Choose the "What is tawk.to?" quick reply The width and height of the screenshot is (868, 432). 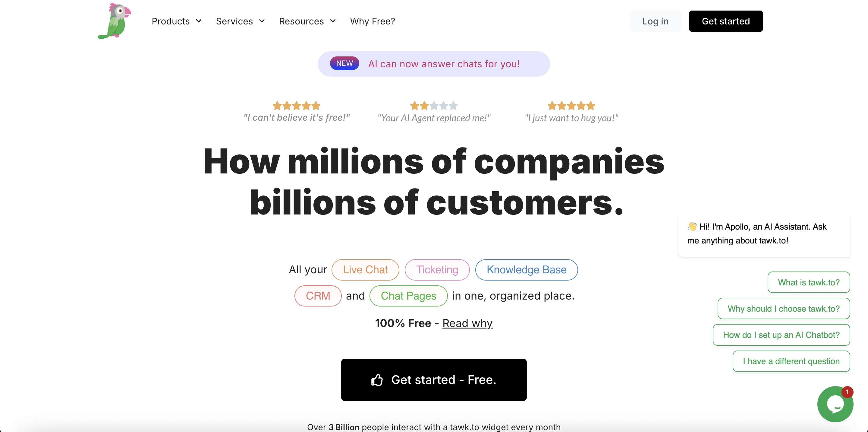click(x=808, y=282)
